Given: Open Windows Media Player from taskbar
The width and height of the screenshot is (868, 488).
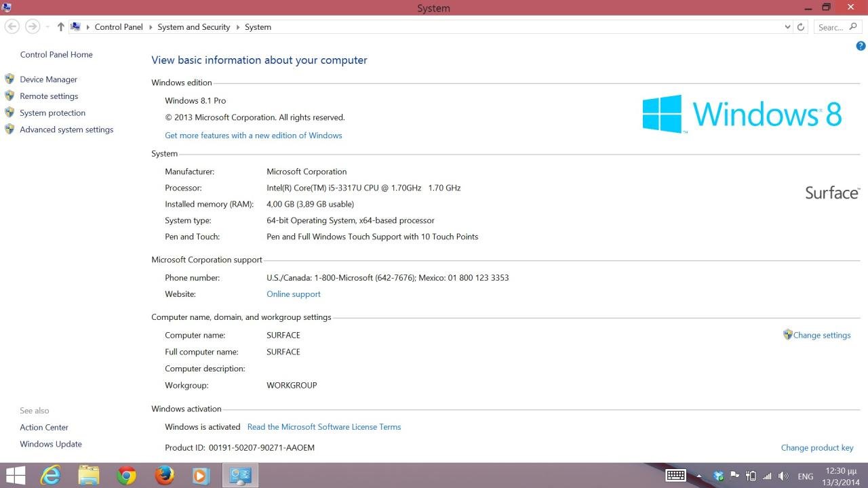Looking at the screenshot, I should pos(201,476).
